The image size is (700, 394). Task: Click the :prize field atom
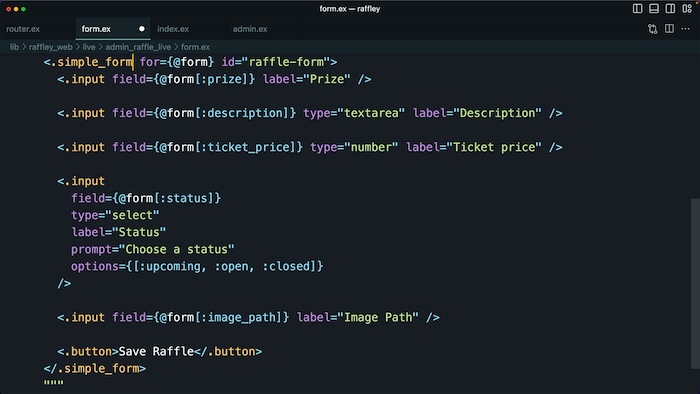221,79
